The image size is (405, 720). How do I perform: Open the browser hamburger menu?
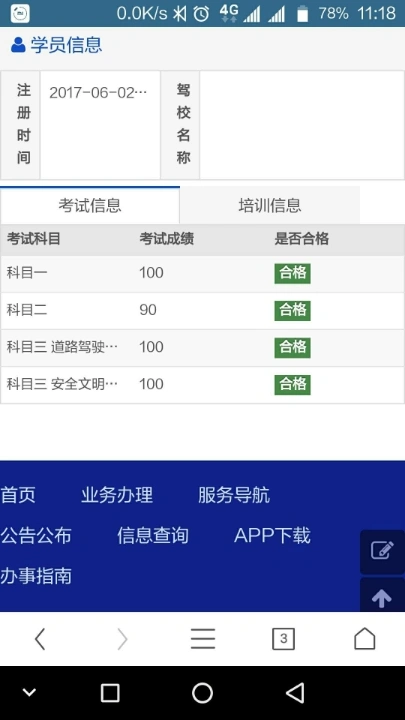[202, 639]
